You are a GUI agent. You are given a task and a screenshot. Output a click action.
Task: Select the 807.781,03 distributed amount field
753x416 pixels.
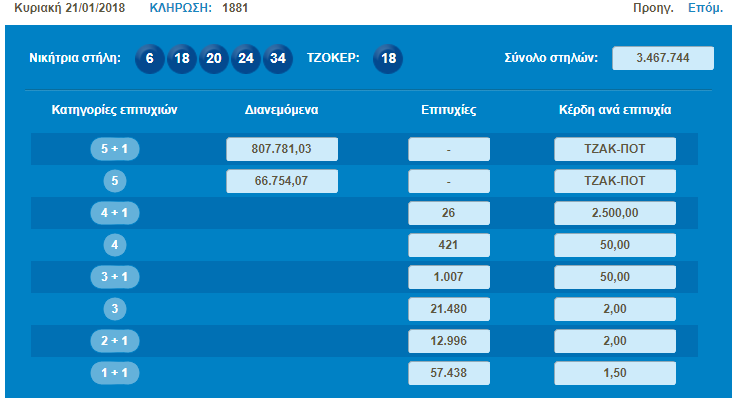click(282, 150)
